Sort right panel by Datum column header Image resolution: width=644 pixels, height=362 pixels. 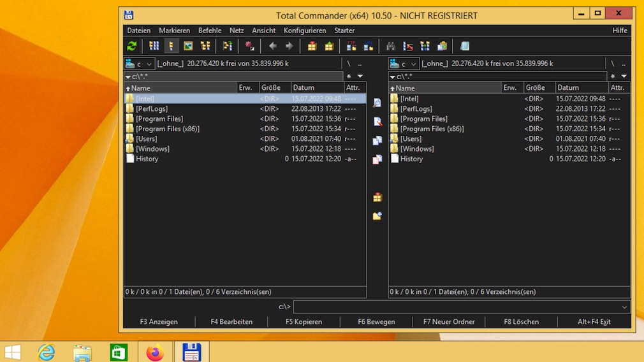tap(581, 88)
